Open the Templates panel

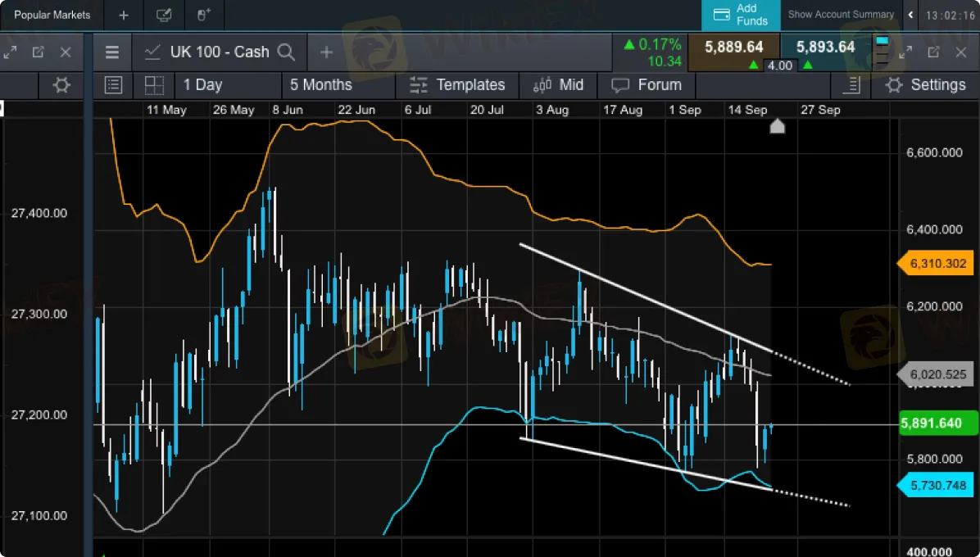[456, 85]
